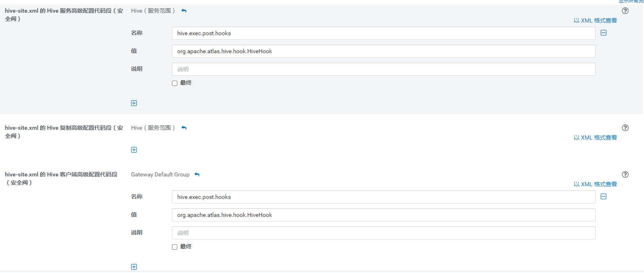Edit 说明 field in Gateway client snippet
Viewport: 644px width, 273px height.
384,233
